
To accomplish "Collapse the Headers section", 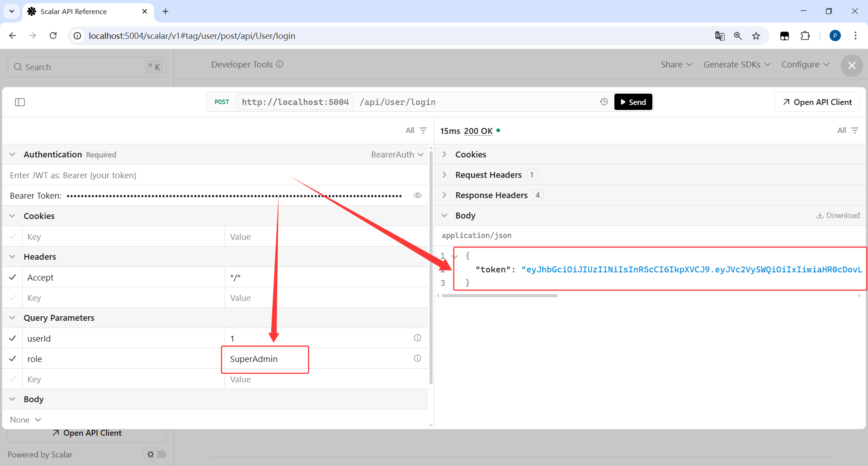I will [12, 257].
